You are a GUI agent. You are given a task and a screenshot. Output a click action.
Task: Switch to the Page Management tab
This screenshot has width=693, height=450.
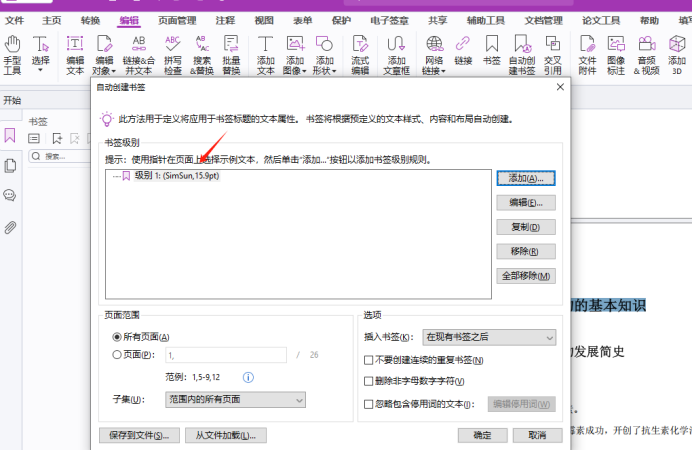tap(176, 20)
